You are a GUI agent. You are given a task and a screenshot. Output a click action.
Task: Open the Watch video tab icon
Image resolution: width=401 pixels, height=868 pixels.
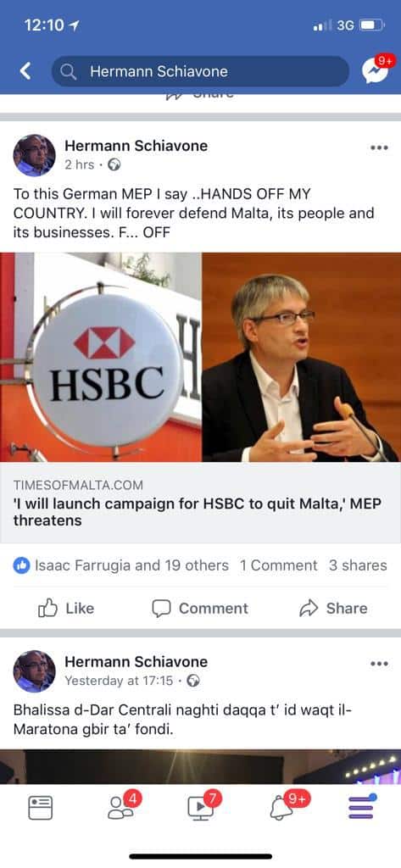(x=202, y=807)
